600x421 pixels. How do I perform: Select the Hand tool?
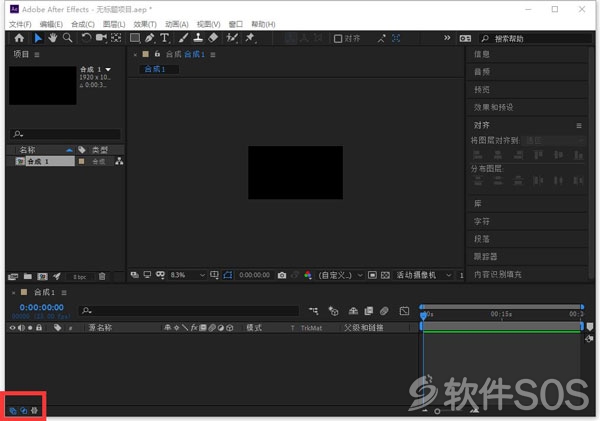[x=52, y=38]
